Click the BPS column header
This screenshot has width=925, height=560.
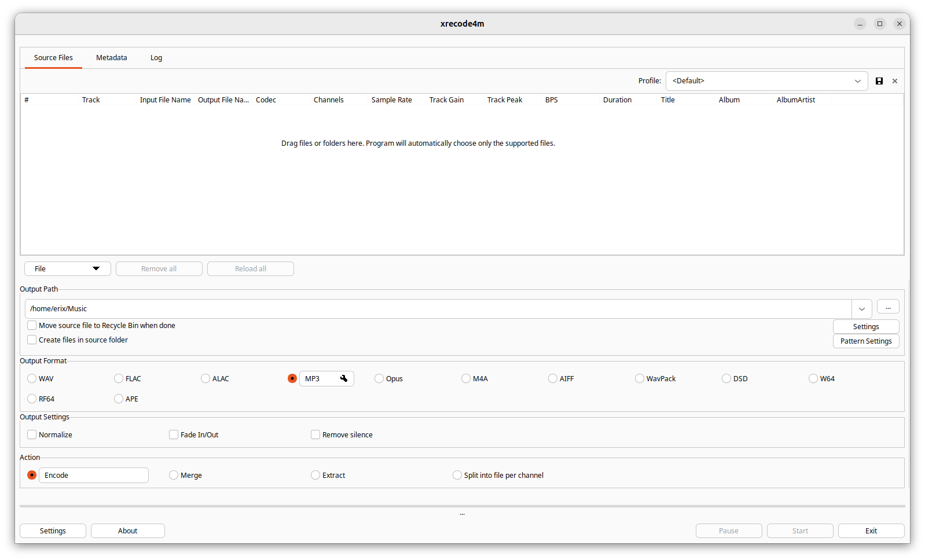click(x=570, y=100)
